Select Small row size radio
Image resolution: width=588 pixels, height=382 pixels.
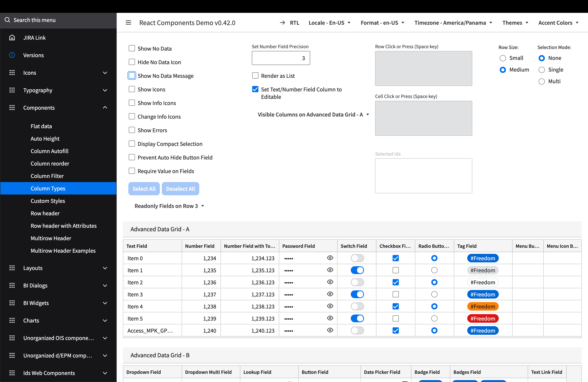click(x=503, y=58)
